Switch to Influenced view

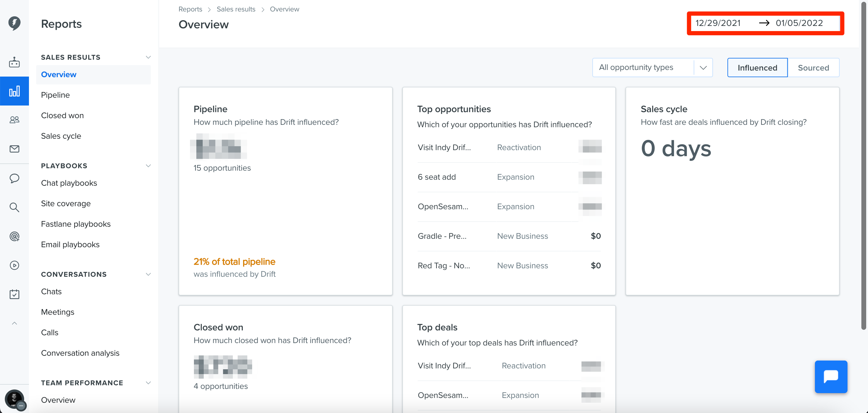[x=757, y=68]
